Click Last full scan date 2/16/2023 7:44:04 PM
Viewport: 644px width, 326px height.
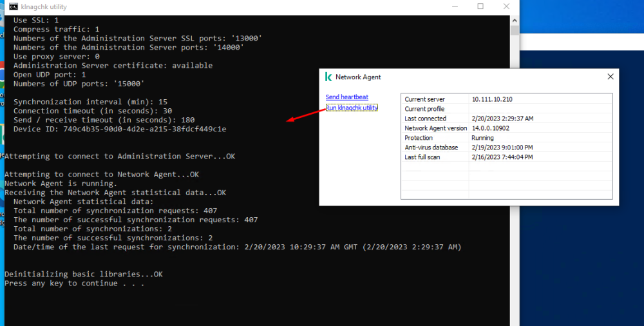pyautogui.click(x=502, y=157)
